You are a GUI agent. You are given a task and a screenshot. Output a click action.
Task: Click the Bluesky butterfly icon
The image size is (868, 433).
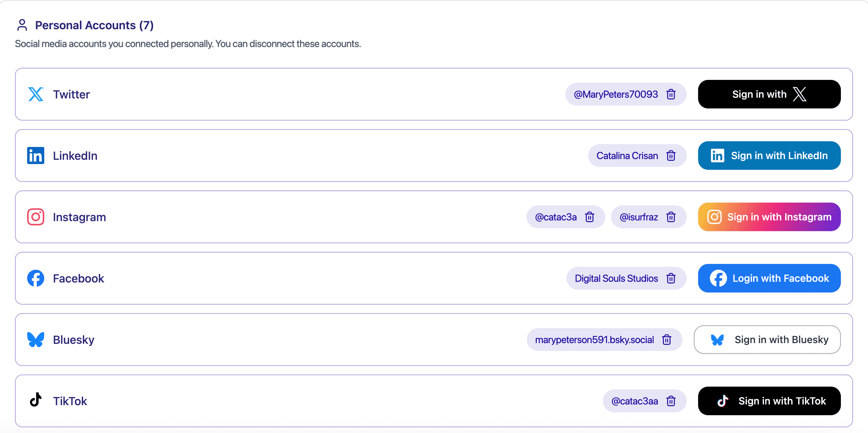click(36, 339)
